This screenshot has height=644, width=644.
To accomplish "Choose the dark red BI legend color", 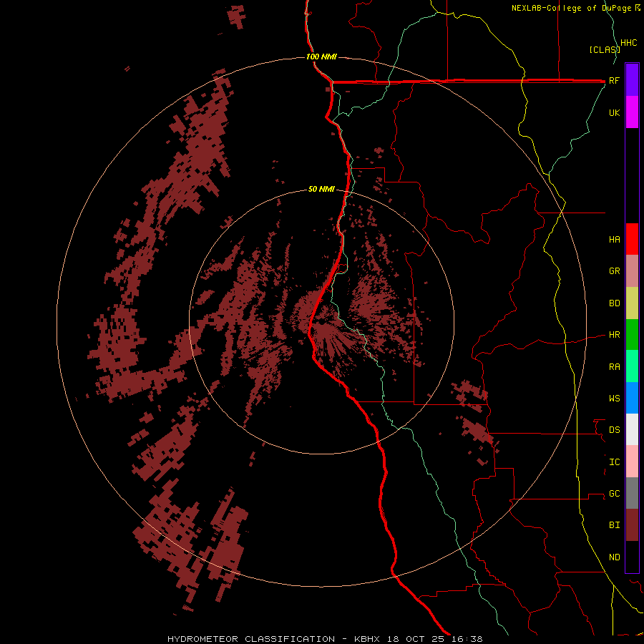I will (x=632, y=525).
